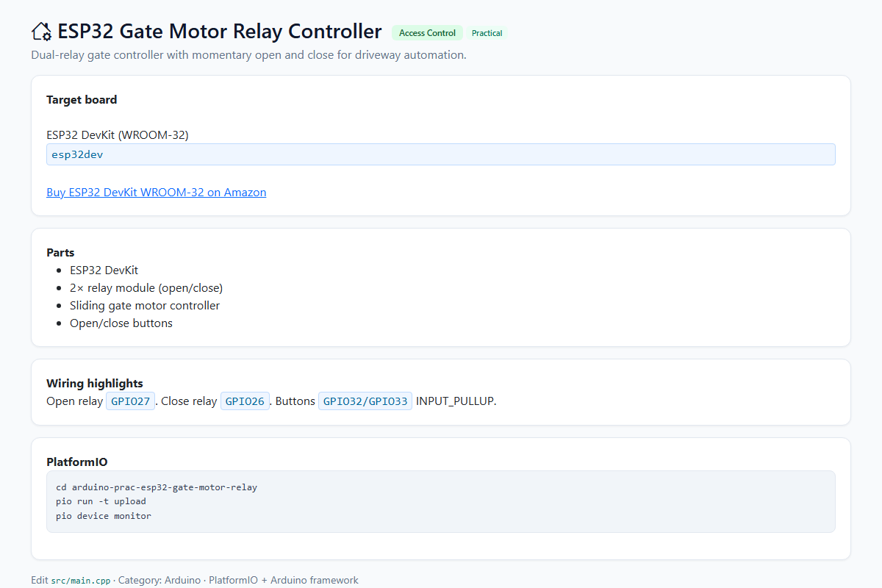
Task: Select the esp32dev board code field
Action: (x=441, y=154)
